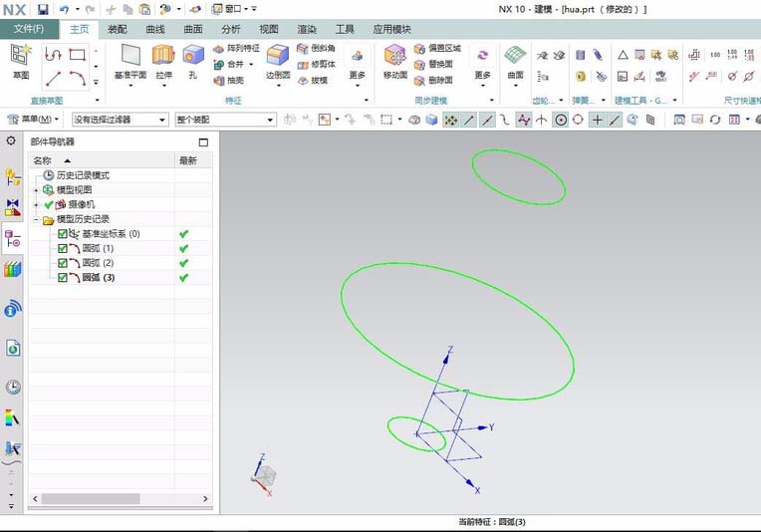This screenshot has height=532, width=761.
Task: Switch to the 曲线 ribbon tab
Action: (x=154, y=29)
